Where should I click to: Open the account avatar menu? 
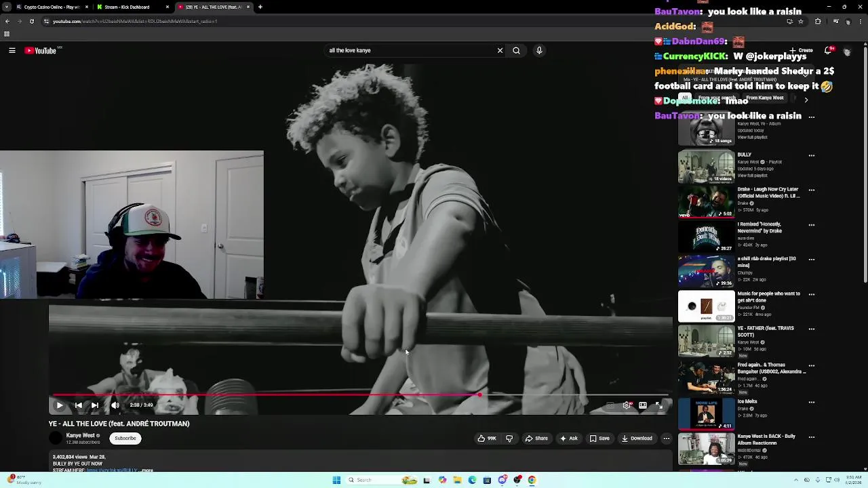coord(847,52)
